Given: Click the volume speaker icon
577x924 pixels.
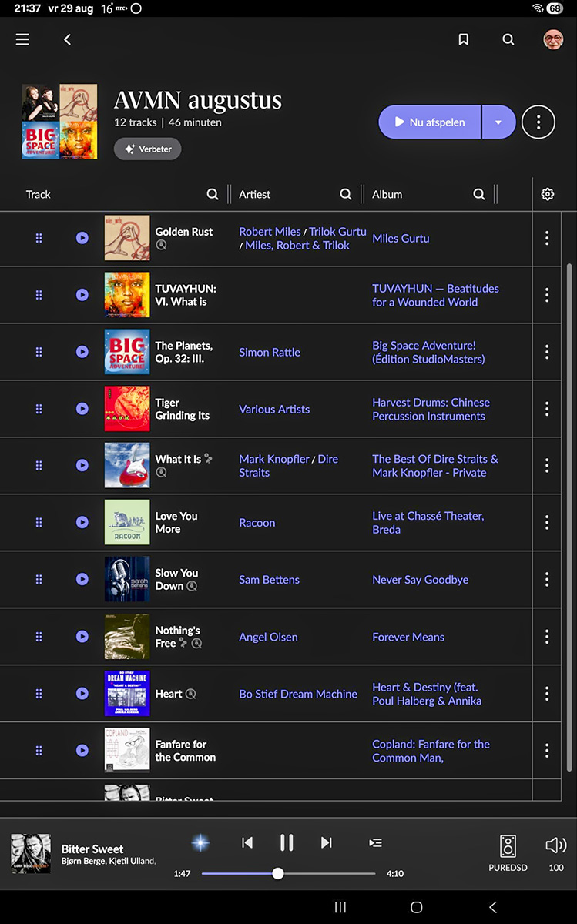Looking at the screenshot, I should click(x=555, y=845).
